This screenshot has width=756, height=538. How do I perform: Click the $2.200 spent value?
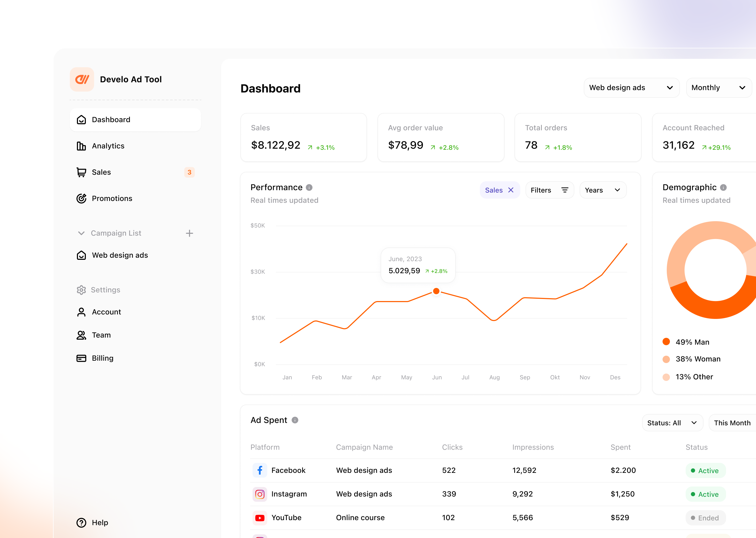pyautogui.click(x=623, y=470)
